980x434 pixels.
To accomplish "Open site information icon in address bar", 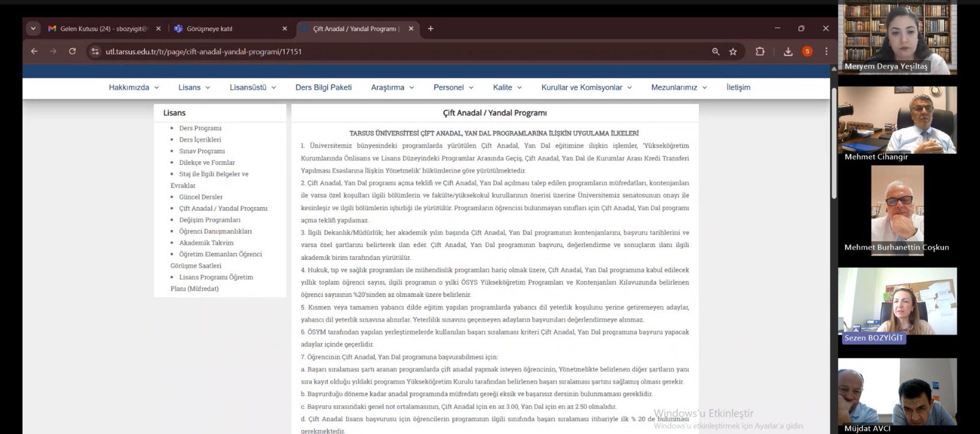I will tap(95, 51).
